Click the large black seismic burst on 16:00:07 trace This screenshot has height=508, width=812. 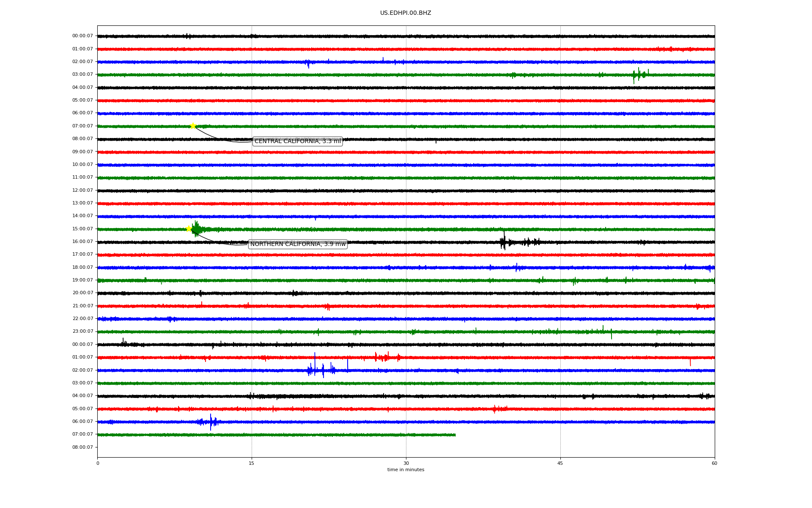pos(503,242)
